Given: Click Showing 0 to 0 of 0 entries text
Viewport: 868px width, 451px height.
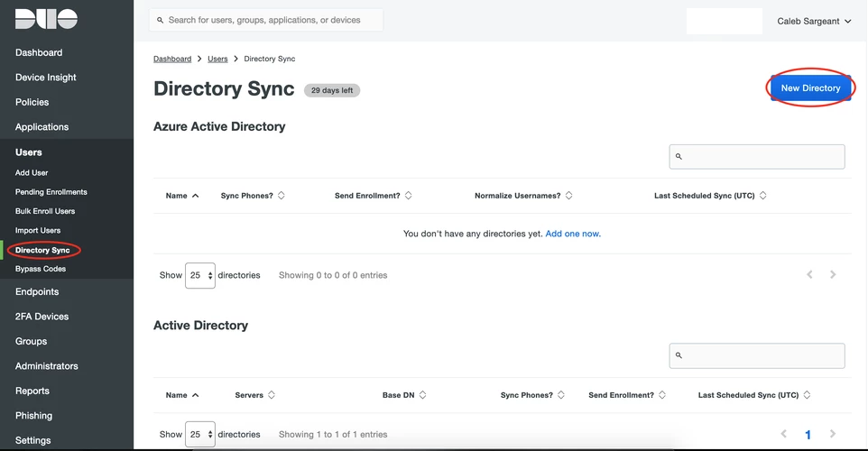Looking at the screenshot, I should pos(333,275).
